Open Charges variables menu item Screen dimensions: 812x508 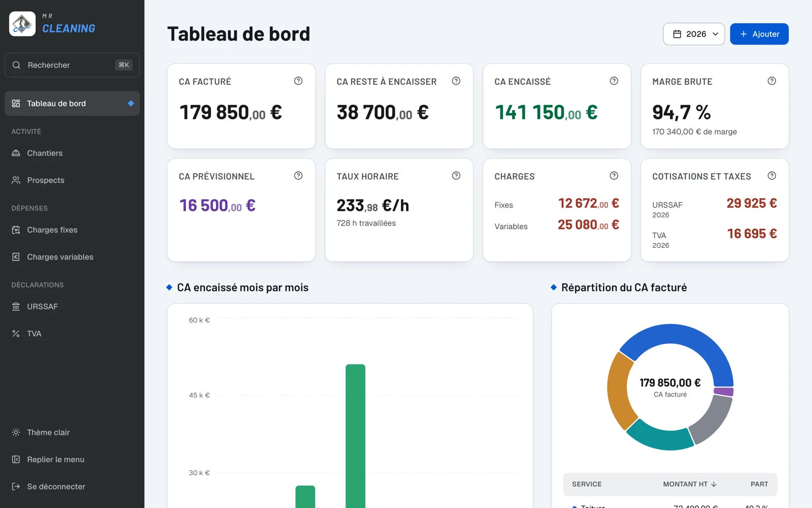tap(72, 257)
